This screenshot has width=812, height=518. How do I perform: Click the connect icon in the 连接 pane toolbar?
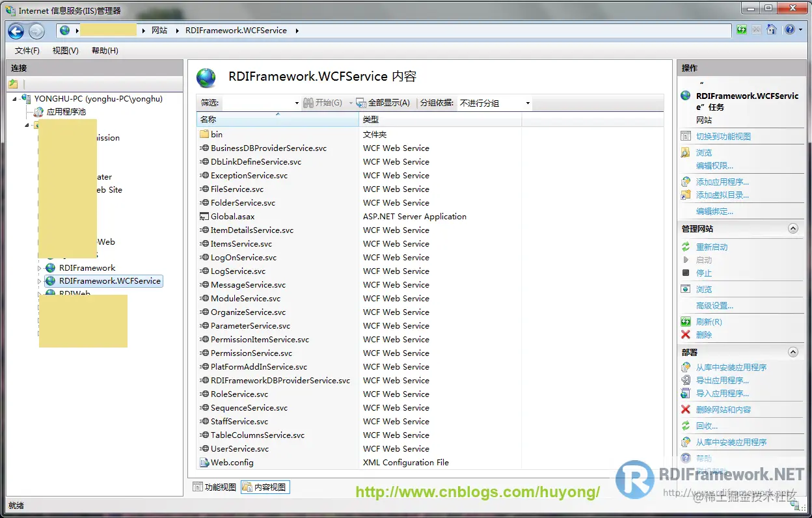click(x=13, y=84)
